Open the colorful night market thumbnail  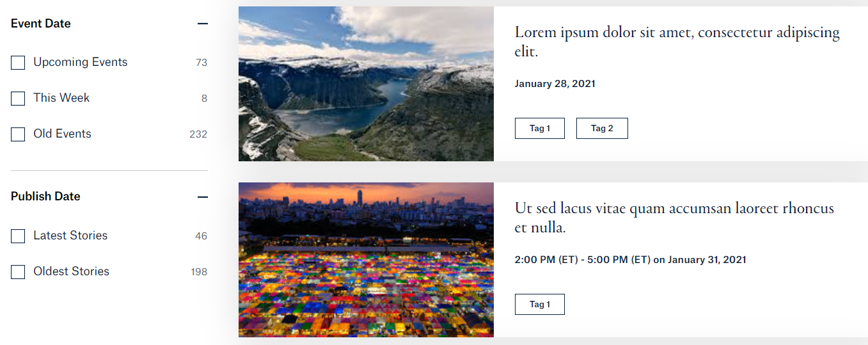[366, 260]
